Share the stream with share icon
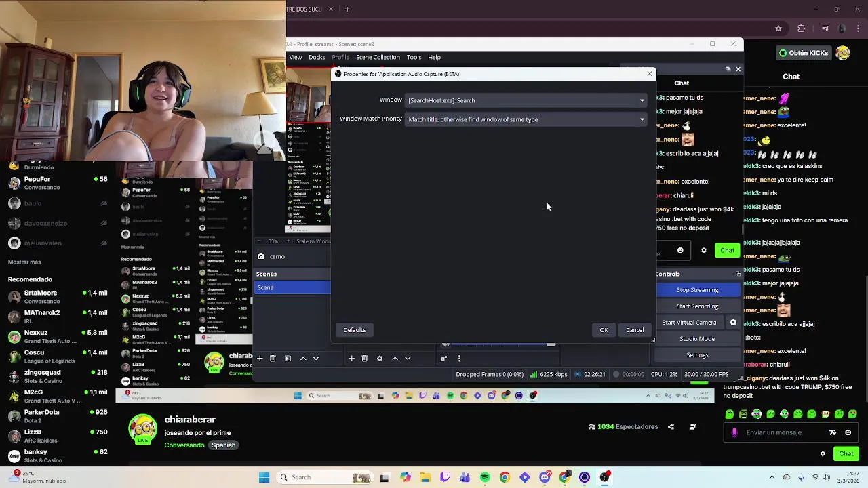This screenshot has height=488, width=868. 671,426
